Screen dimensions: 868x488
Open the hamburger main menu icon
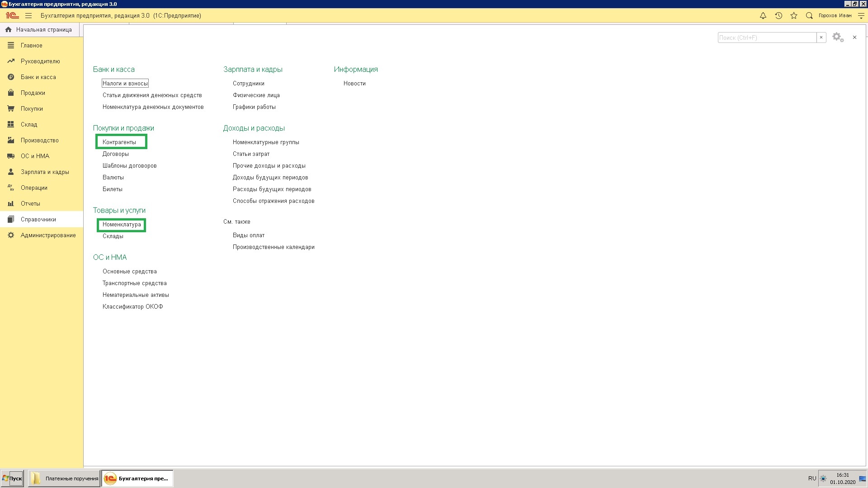tap(28, 16)
